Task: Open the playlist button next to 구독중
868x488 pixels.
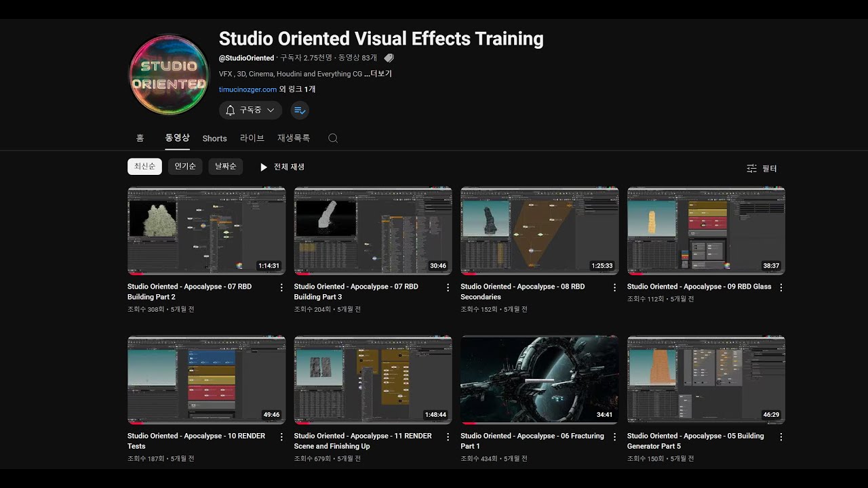Action: (300, 110)
